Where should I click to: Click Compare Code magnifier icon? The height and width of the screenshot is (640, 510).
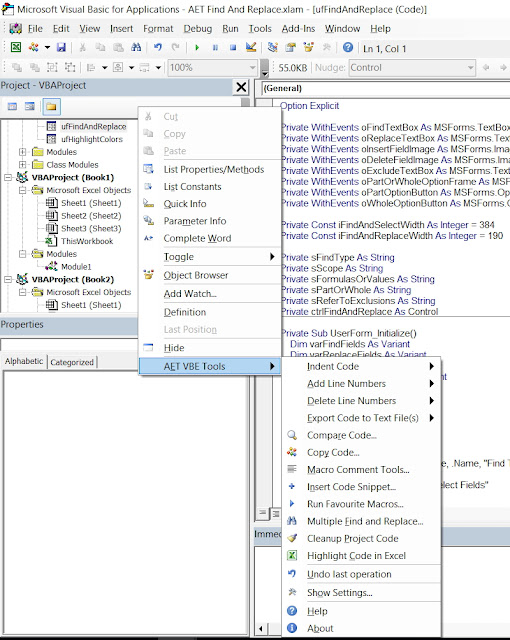click(x=292, y=435)
